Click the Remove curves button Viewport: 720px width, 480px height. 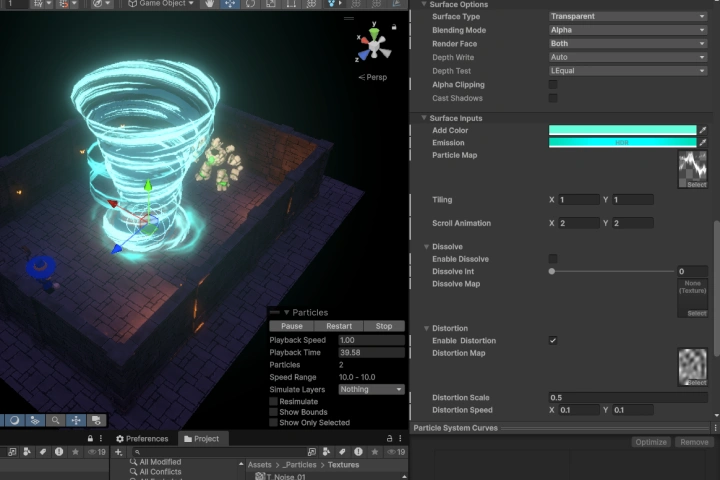coord(694,442)
